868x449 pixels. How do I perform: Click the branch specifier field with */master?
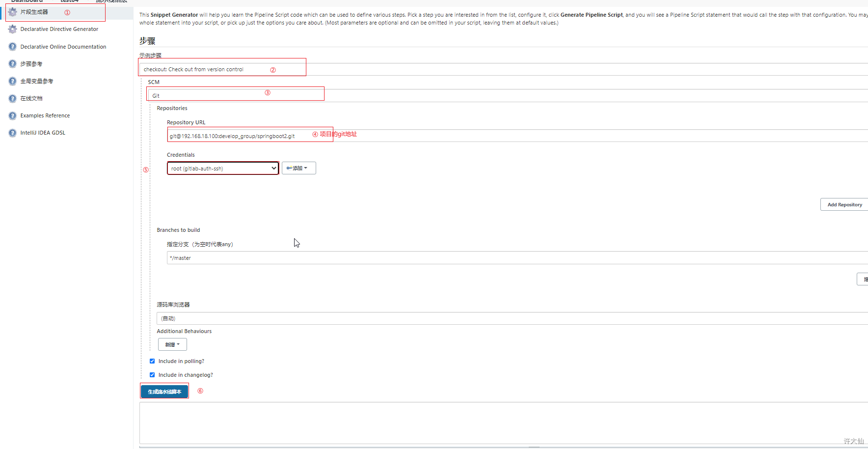[x=517, y=258]
